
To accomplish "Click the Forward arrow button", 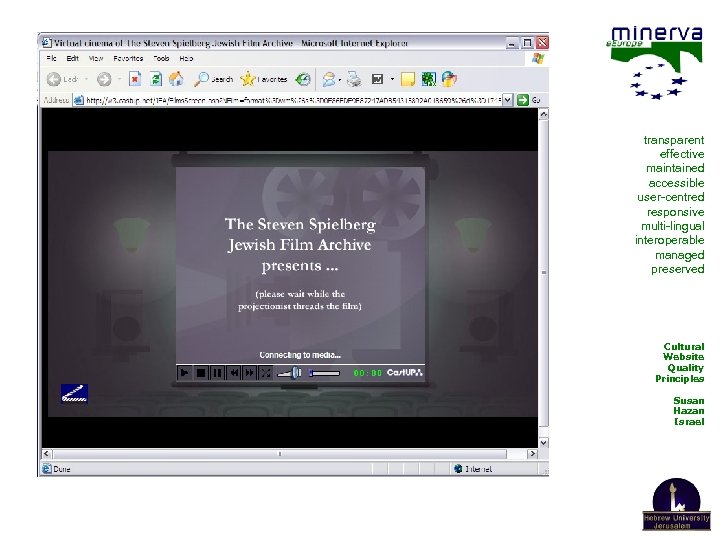I will [104, 79].
